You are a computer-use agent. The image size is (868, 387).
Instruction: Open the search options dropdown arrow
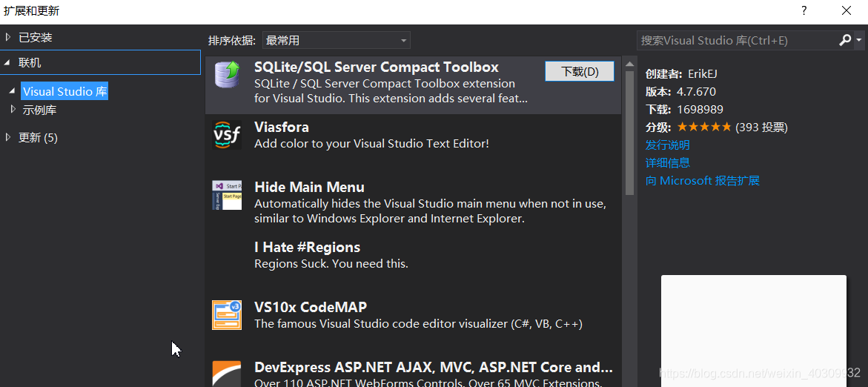858,40
